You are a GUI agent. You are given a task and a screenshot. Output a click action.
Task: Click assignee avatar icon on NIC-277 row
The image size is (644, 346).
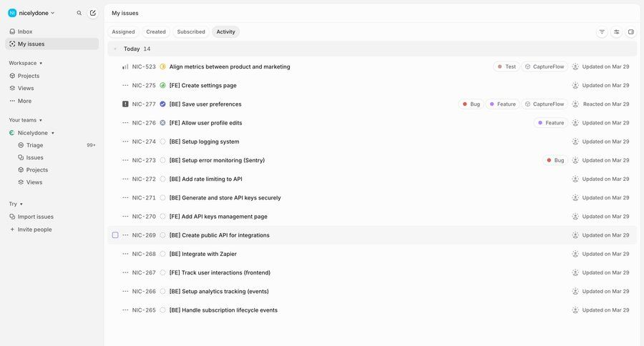[575, 104]
